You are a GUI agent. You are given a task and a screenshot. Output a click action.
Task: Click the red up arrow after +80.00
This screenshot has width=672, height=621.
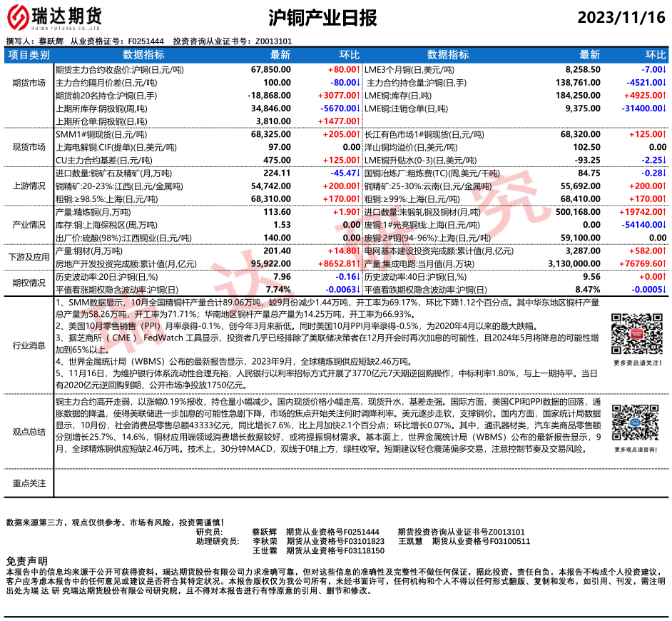[358, 71]
